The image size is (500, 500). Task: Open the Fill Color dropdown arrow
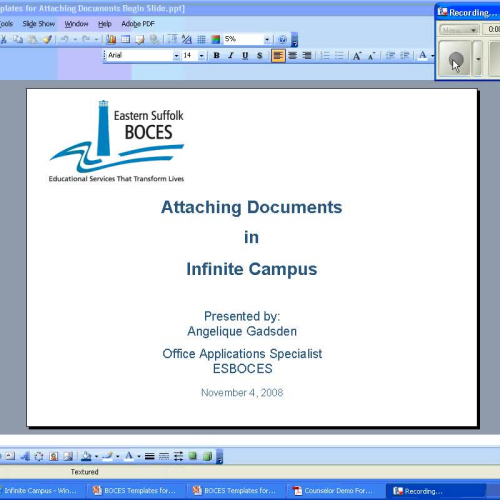tap(96, 456)
